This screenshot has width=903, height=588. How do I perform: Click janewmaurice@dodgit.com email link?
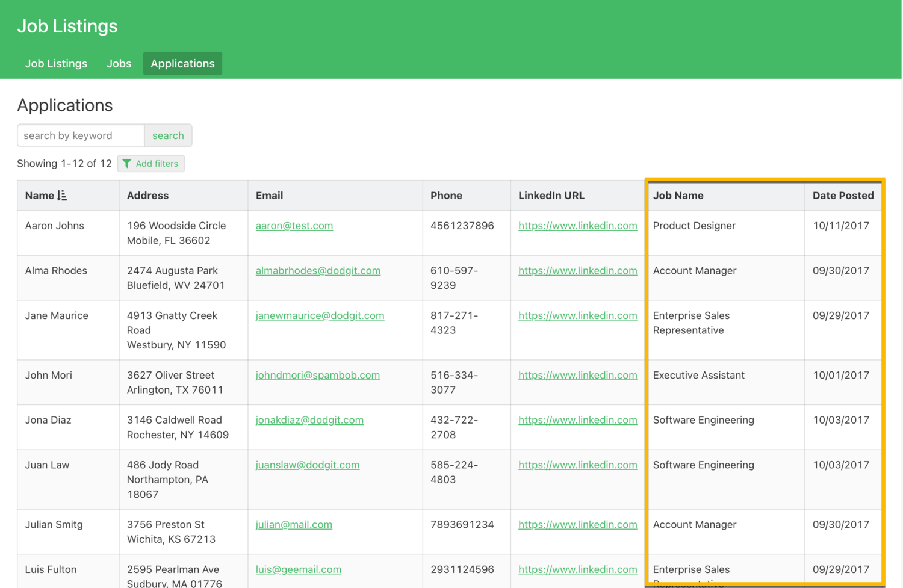tap(320, 315)
